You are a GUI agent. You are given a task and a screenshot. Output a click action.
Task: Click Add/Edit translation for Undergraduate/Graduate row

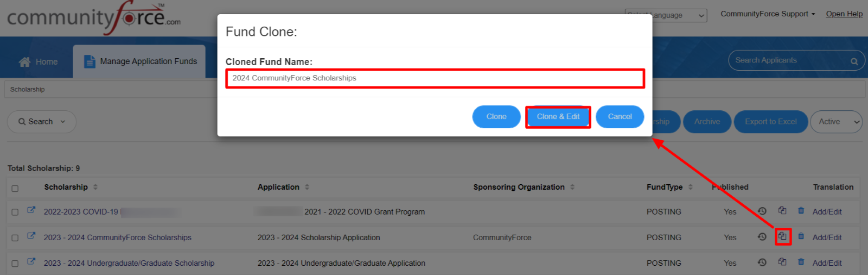coord(827,263)
